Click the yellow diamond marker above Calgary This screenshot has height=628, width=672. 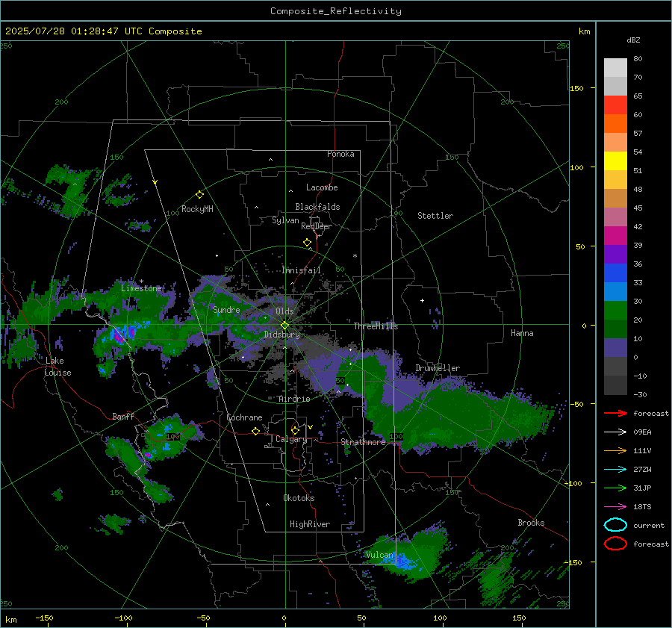tap(295, 430)
